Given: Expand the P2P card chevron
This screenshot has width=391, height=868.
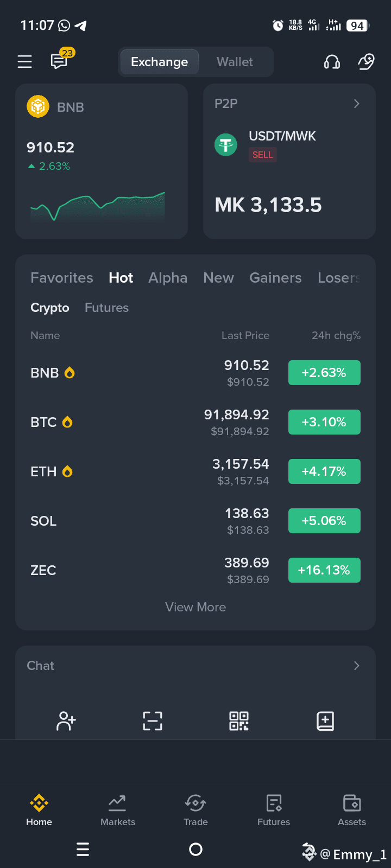Looking at the screenshot, I should tap(357, 104).
